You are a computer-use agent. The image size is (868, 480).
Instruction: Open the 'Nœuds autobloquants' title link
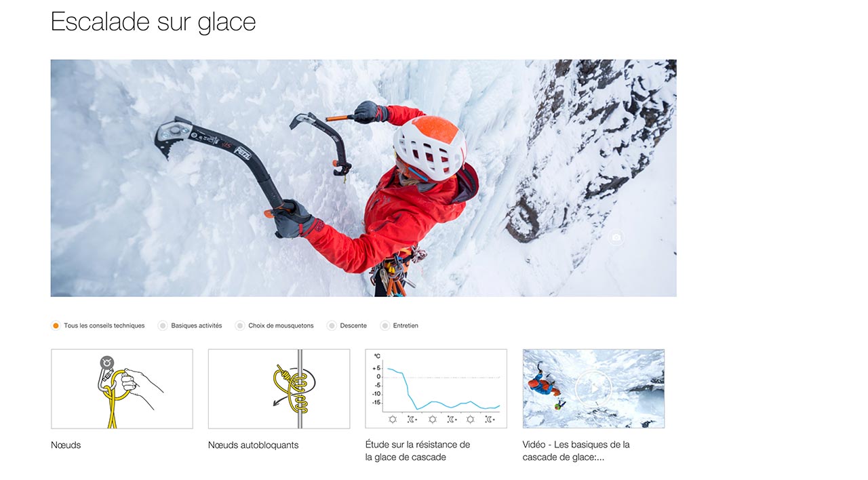(254, 445)
